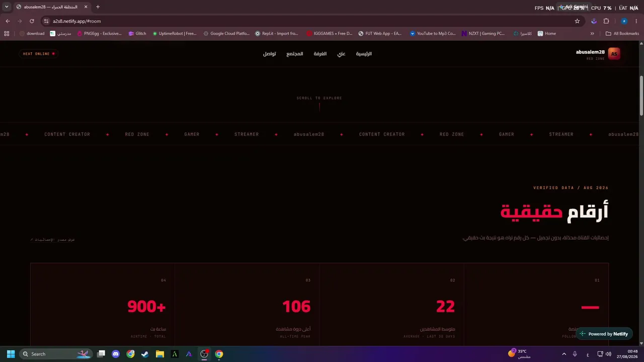Go to the المجتمع nav item

(295, 54)
